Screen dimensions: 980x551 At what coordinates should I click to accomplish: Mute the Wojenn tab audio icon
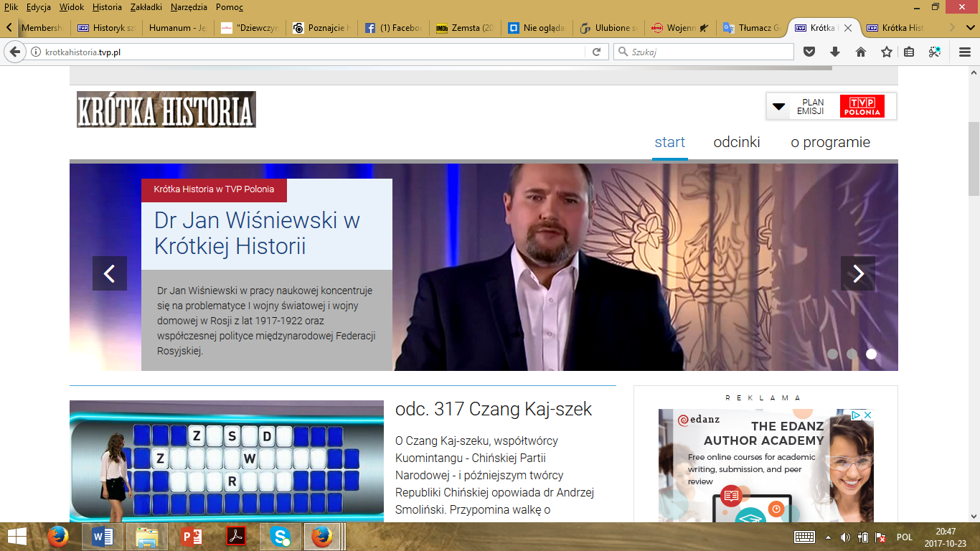point(704,29)
